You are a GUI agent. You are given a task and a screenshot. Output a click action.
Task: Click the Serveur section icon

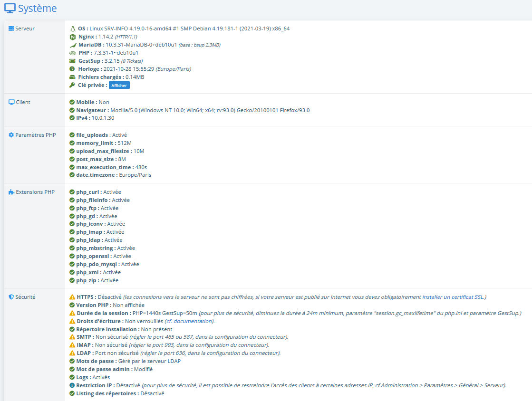pyautogui.click(x=11, y=29)
